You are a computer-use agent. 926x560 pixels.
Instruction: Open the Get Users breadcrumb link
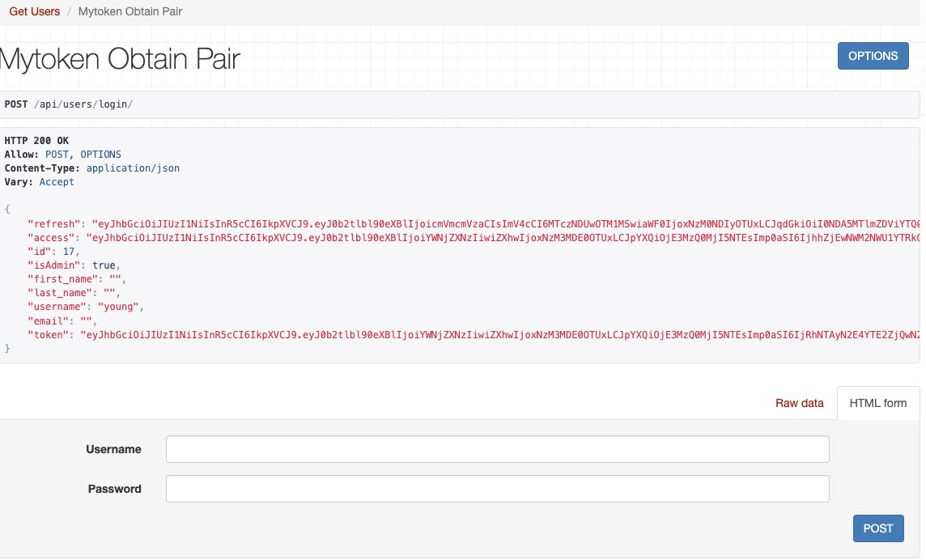34,11
